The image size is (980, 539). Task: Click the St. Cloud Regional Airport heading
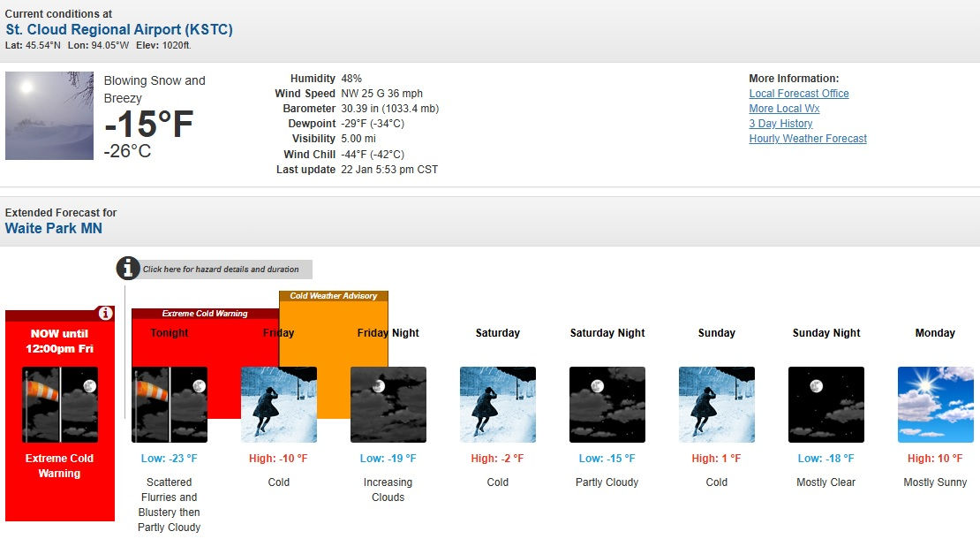point(119,30)
